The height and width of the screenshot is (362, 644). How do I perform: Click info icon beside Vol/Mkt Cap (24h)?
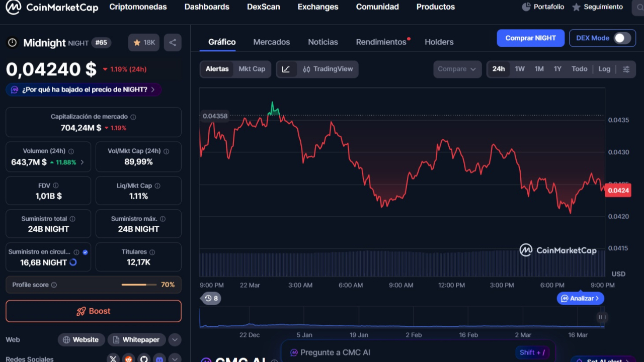click(x=166, y=151)
